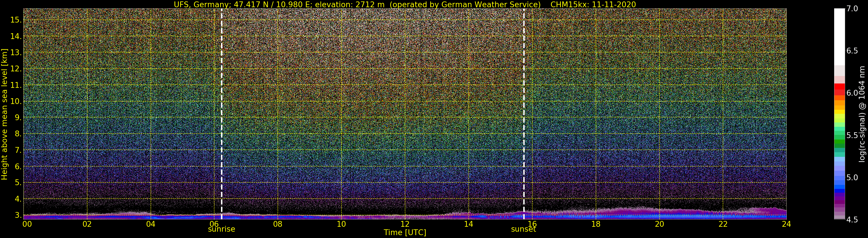Screen dimensions: 868x238
Task: Click the 00 tick on time axis
Action: point(27,224)
